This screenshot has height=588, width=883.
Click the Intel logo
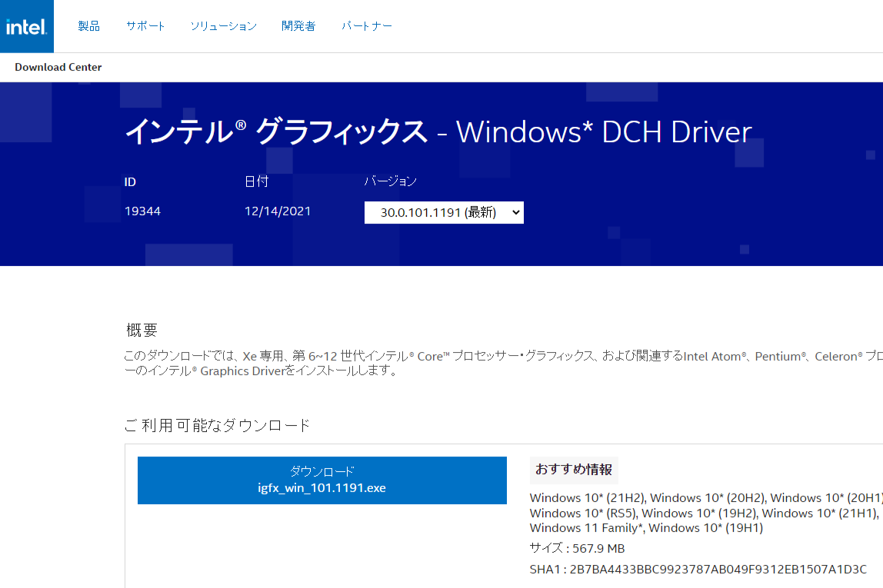[26, 26]
